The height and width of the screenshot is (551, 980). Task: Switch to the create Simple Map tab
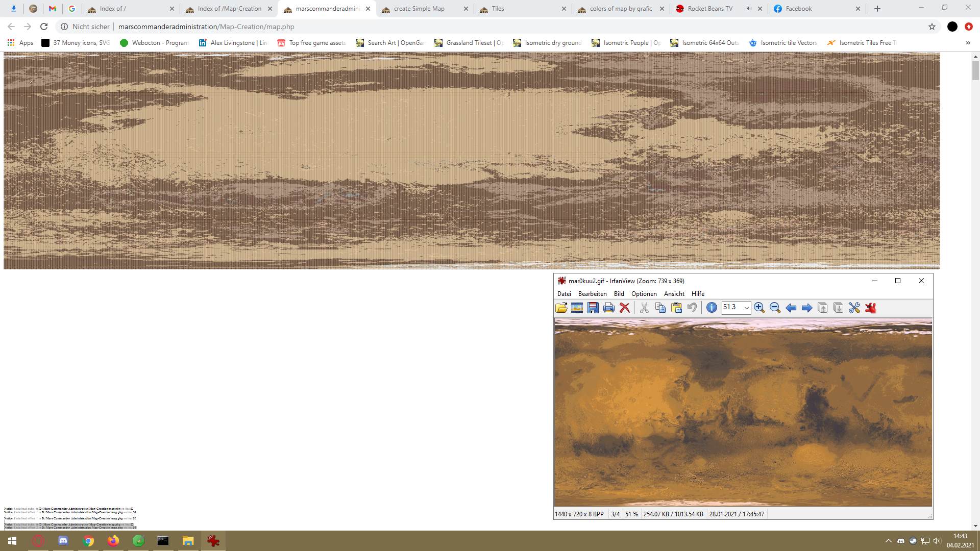pyautogui.click(x=419, y=9)
